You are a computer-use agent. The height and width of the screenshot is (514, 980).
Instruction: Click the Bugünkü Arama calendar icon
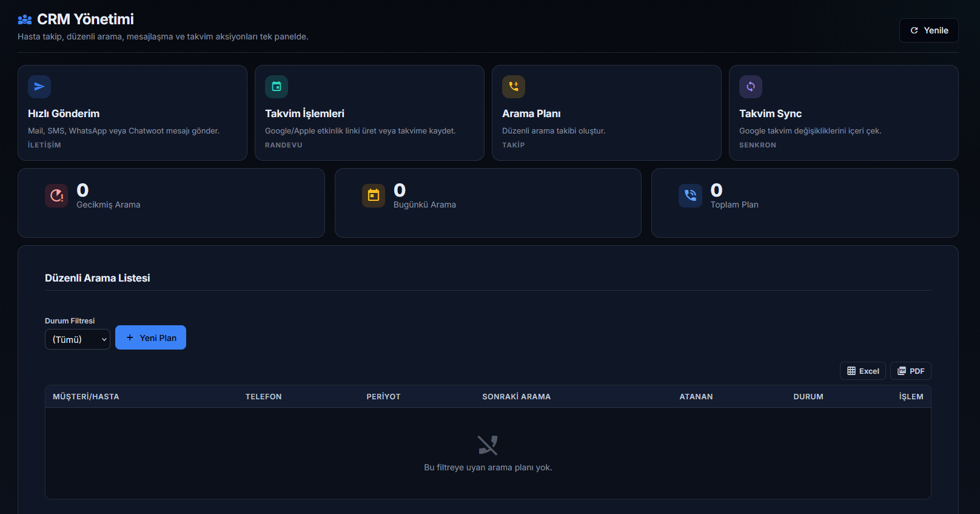pos(374,195)
